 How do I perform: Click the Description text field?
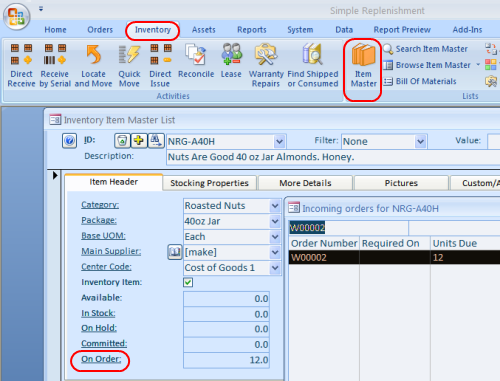[333, 157]
